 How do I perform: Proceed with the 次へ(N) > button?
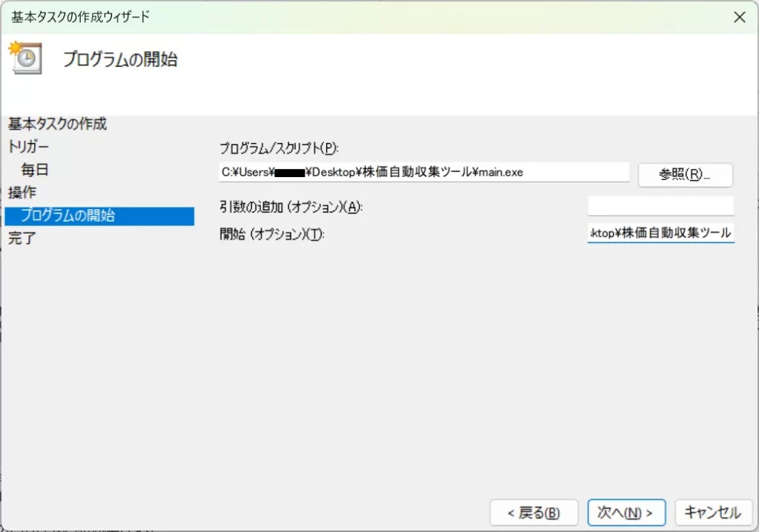626,512
